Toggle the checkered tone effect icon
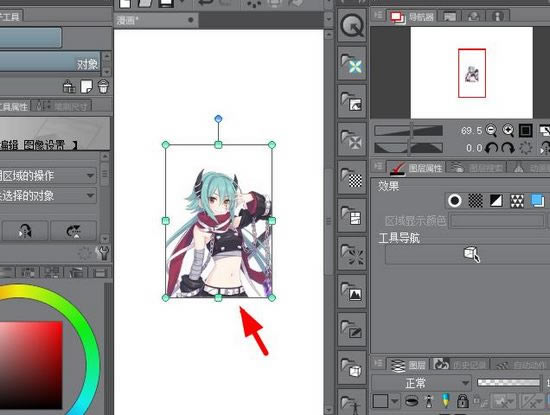550x415 pixels. [x=476, y=201]
